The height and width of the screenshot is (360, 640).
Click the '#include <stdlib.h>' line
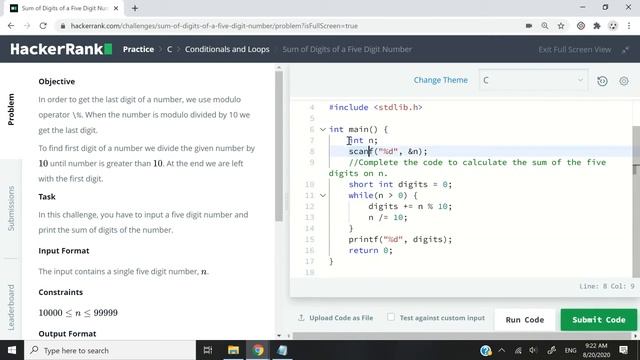click(376, 107)
